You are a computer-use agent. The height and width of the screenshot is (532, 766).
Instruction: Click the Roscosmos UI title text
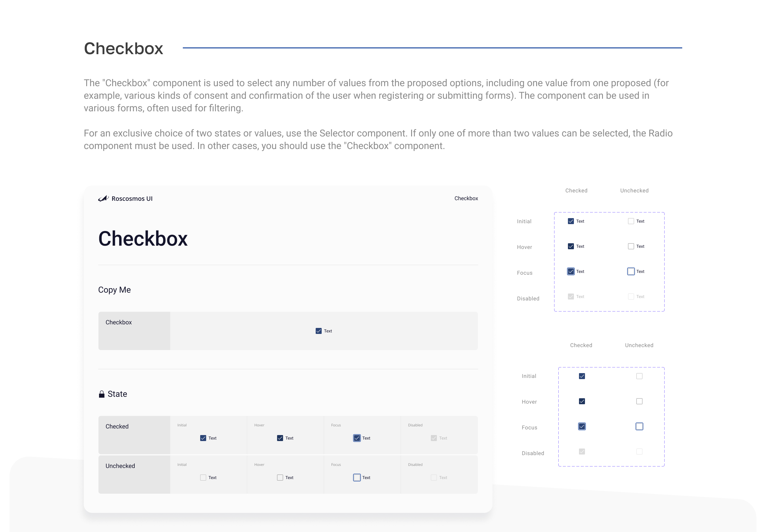point(132,199)
